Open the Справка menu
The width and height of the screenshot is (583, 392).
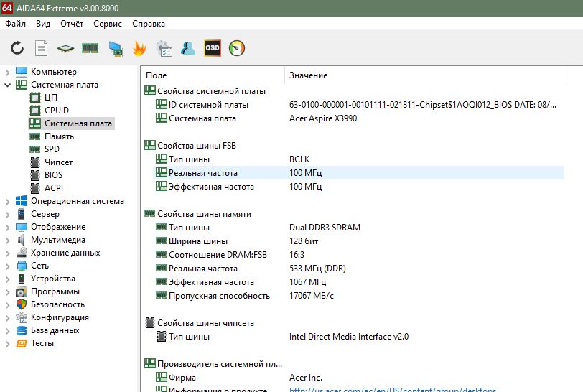(149, 24)
